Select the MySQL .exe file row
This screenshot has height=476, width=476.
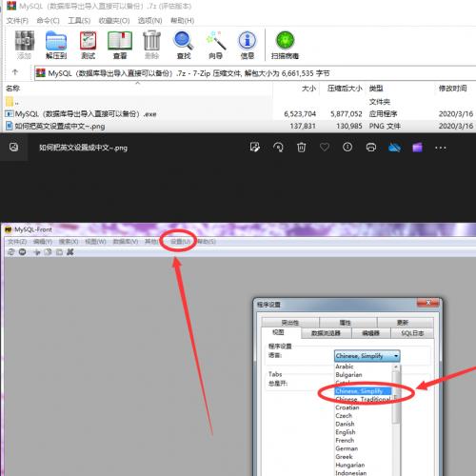pos(238,113)
